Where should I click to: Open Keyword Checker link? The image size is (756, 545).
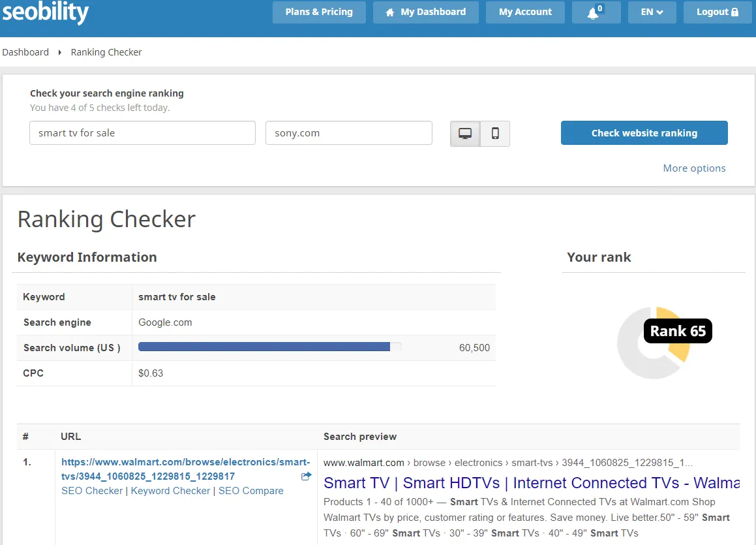170,491
